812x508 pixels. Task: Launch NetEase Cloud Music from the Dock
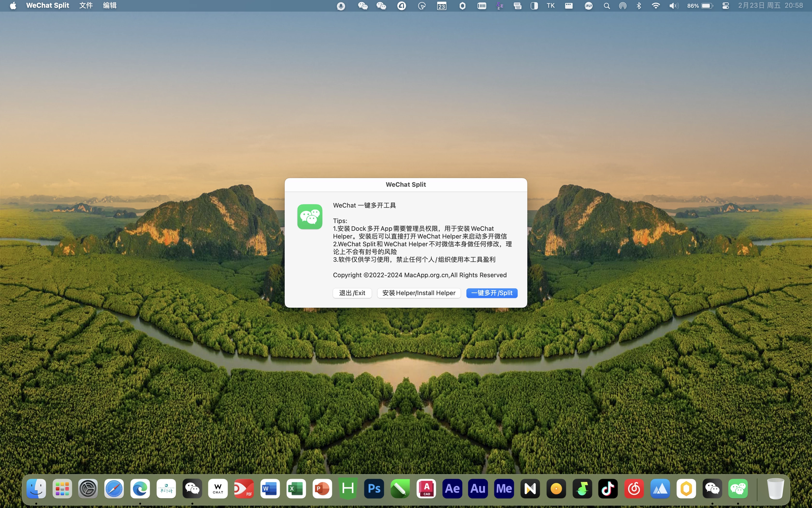click(634, 488)
